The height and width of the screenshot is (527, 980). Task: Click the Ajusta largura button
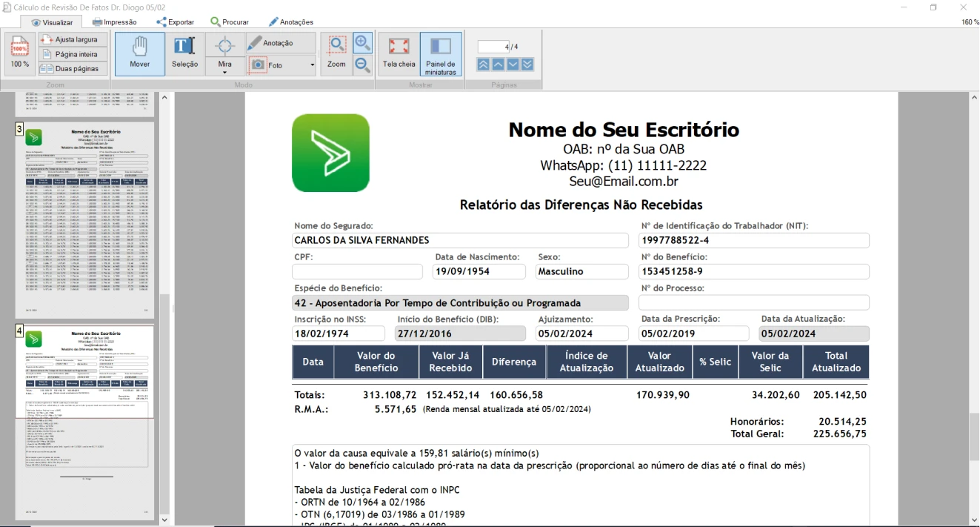[73, 39]
